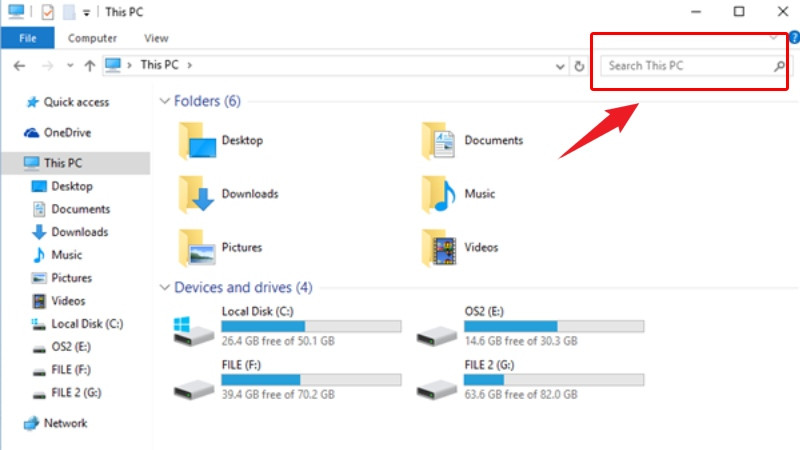Click the Local Disk (C:) usage bar
The height and width of the screenshot is (450, 800).
(x=311, y=326)
